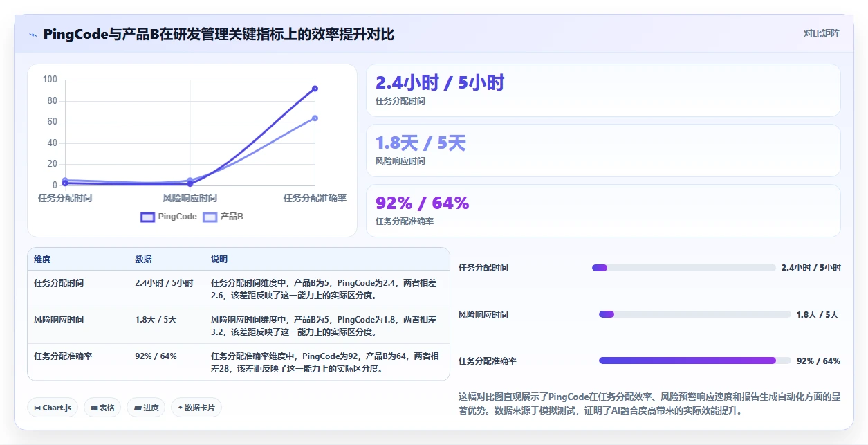Toggle the PingCode series in chart legend
The height and width of the screenshot is (445, 868).
click(x=169, y=217)
